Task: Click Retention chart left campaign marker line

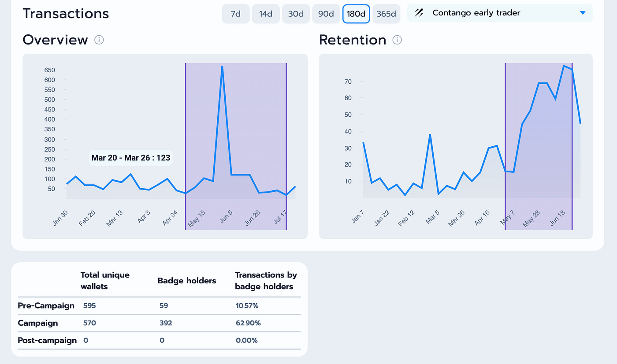Action: click(505, 146)
